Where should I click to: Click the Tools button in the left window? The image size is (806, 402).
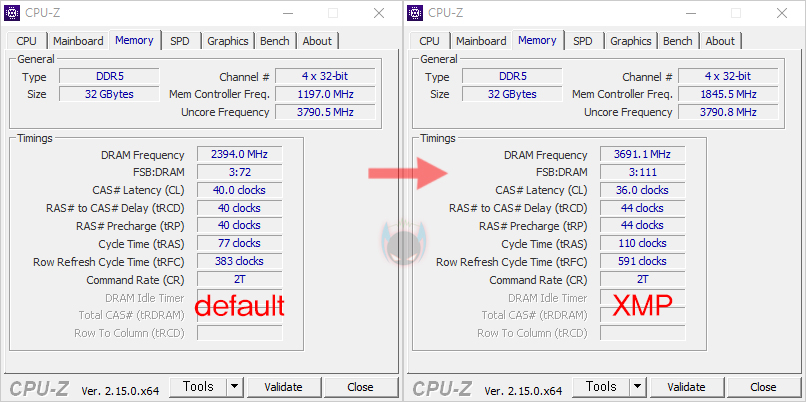click(x=198, y=387)
